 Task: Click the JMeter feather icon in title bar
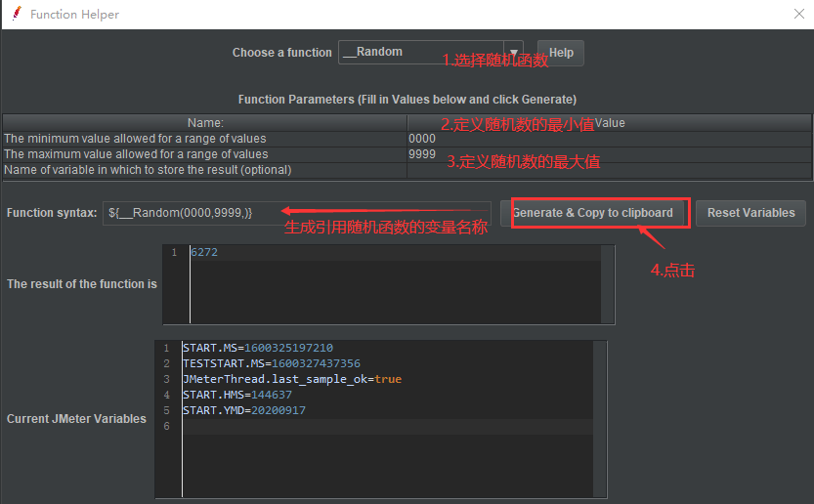click(x=16, y=15)
